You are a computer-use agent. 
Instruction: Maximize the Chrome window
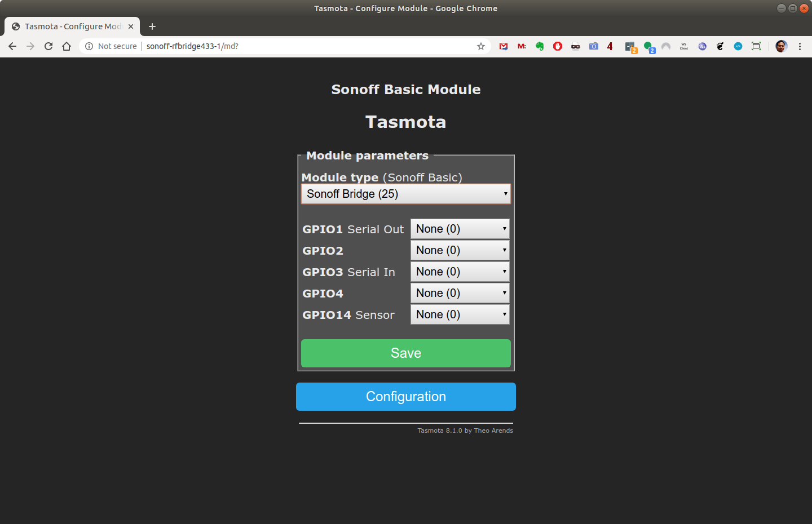[792, 8]
